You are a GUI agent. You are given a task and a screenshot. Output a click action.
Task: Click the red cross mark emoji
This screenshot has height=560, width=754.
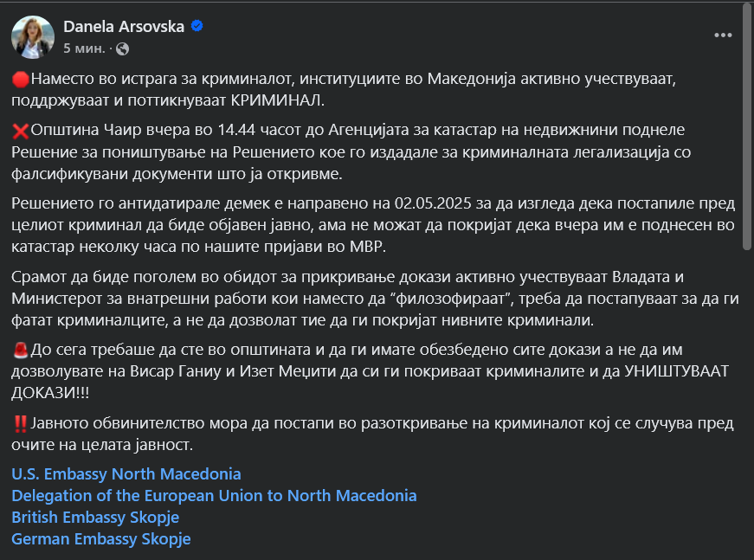pyautogui.click(x=21, y=132)
